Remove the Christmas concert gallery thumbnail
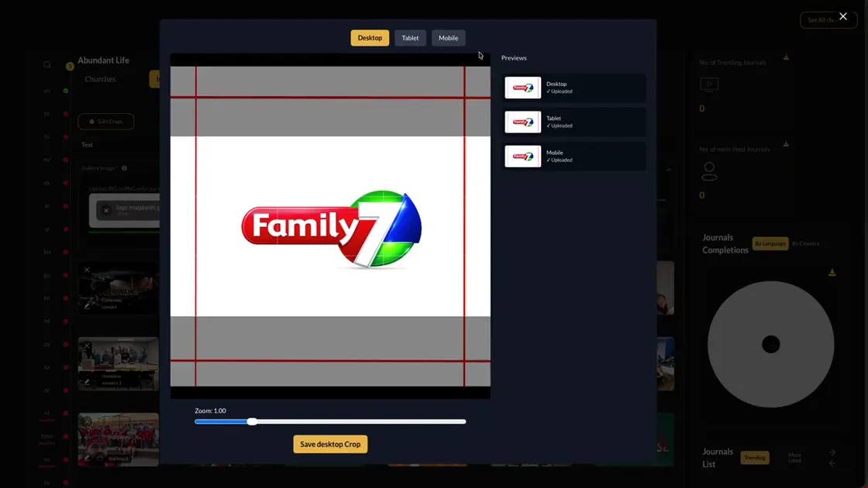Screen dimensions: 868x488 click(x=87, y=270)
